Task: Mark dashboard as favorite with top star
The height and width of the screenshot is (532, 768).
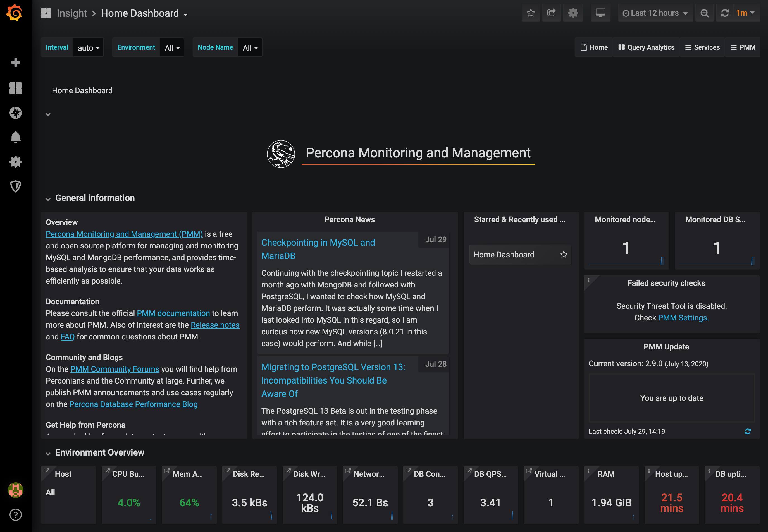Action: click(x=531, y=13)
